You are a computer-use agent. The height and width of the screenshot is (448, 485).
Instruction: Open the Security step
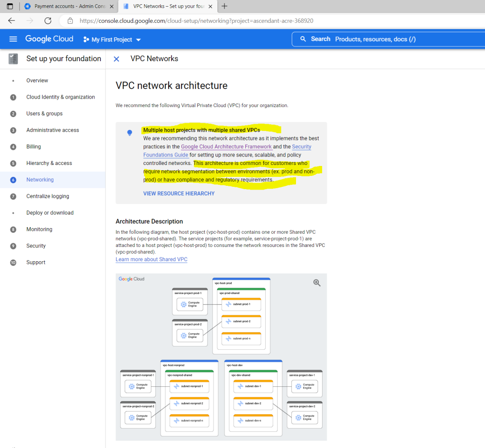pos(36,246)
